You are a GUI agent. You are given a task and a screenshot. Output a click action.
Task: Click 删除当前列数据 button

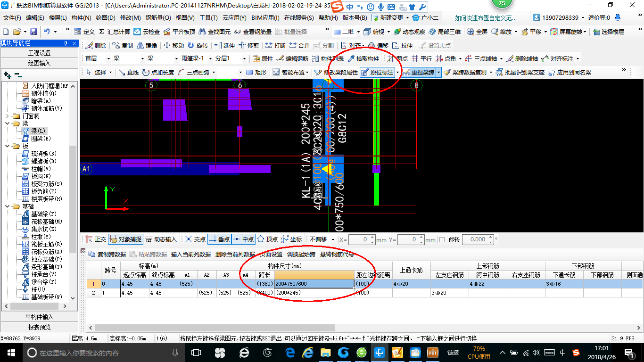click(x=235, y=254)
